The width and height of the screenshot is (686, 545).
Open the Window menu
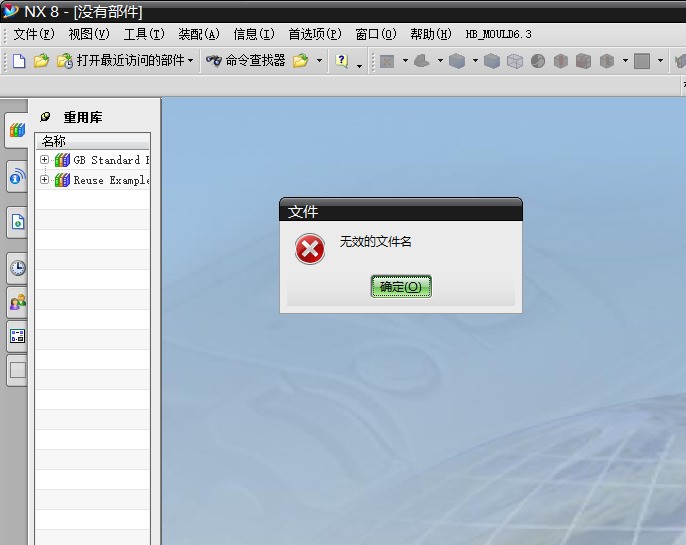[376, 34]
